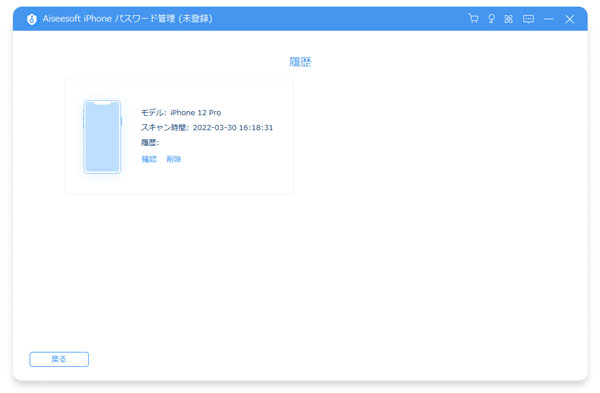Click the register key icon
This screenshot has width=600, height=393.
coord(491,19)
